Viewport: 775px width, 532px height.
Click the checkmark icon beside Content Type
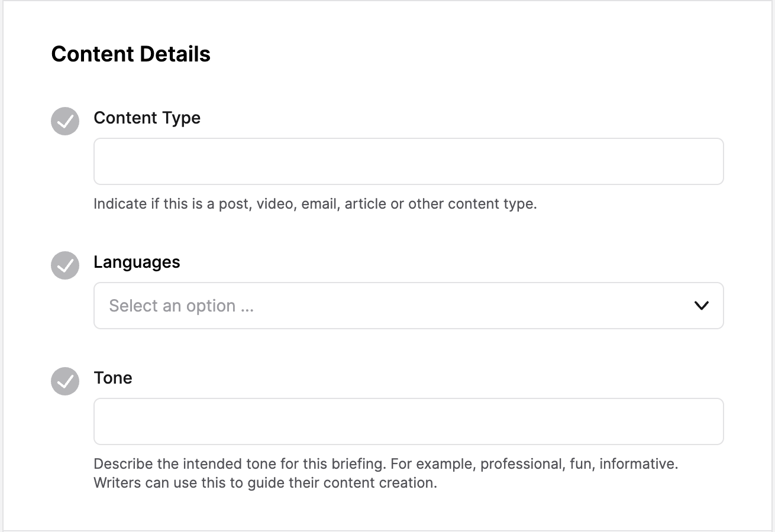click(x=65, y=121)
